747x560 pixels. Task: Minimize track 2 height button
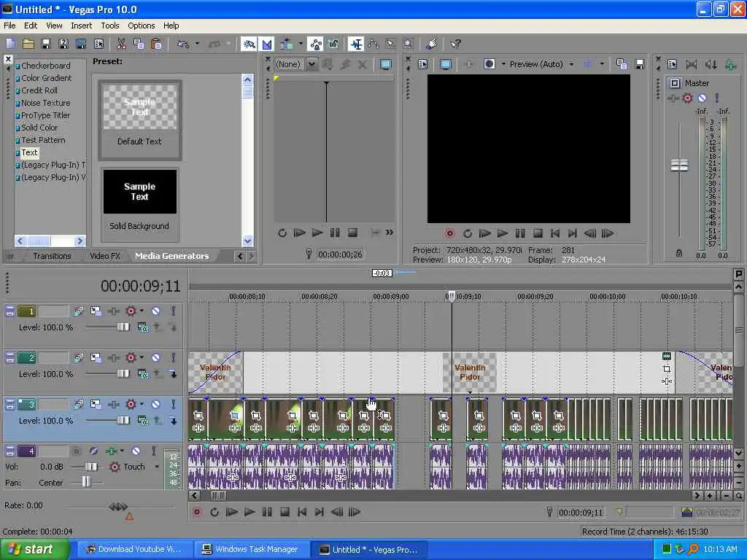[x=9, y=357]
